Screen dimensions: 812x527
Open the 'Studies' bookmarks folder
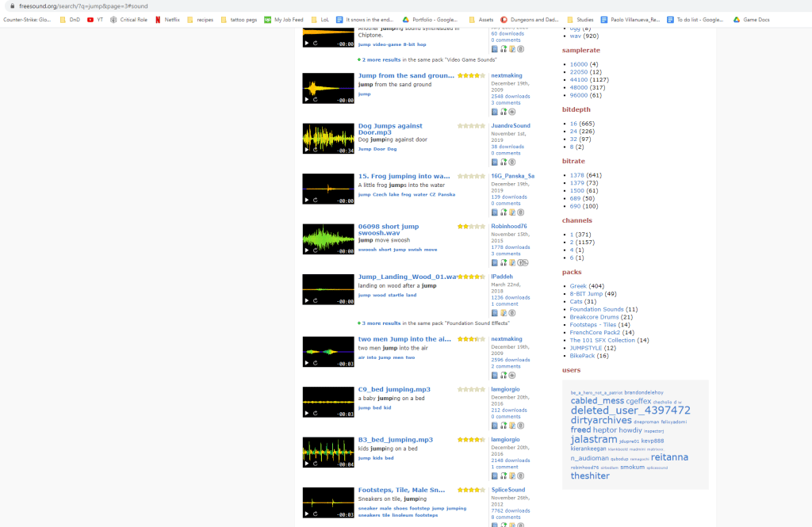580,19
